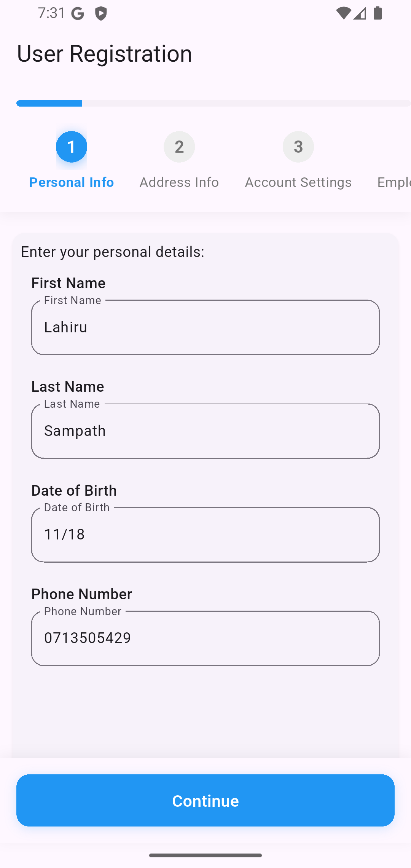
Task: Tap the step 3 circle icon
Action: (298, 147)
